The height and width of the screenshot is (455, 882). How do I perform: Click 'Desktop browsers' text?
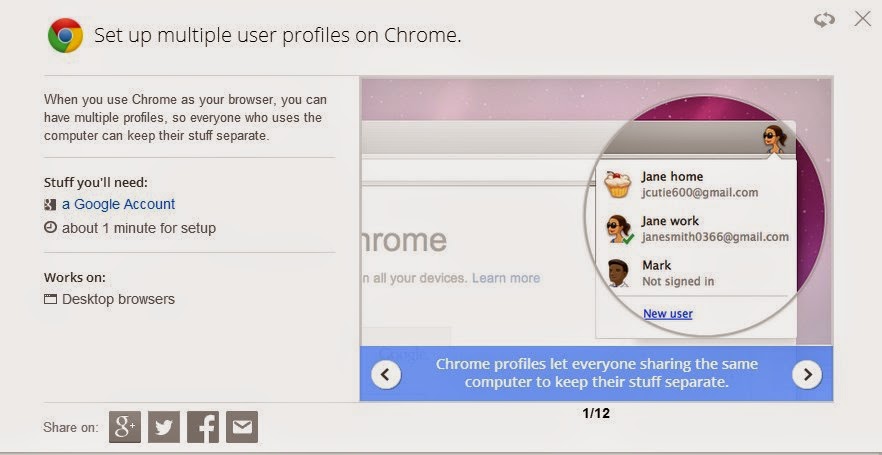click(x=118, y=299)
